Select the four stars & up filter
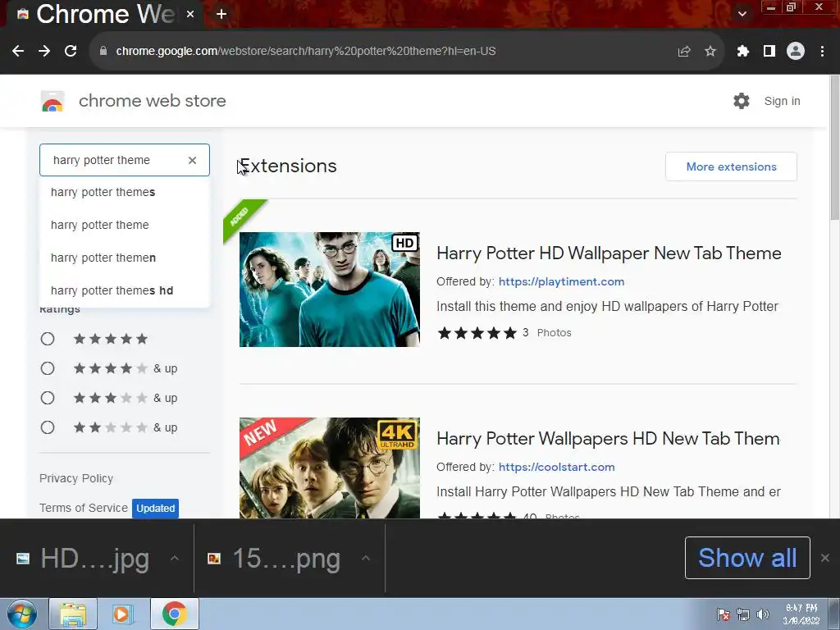Viewport: 840px width, 630px height. (x=48, y=368)
